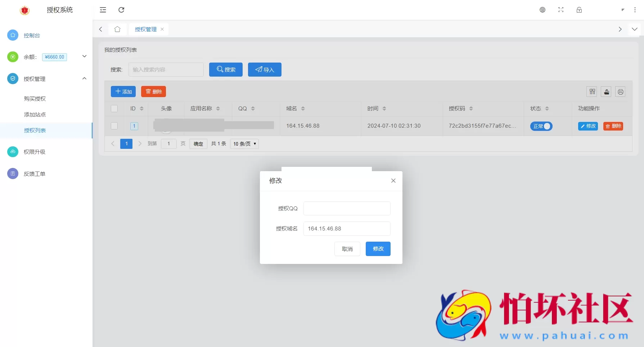The image size is (644, 347).
Task: Open the three-dot more options icon
Action: 635,10
